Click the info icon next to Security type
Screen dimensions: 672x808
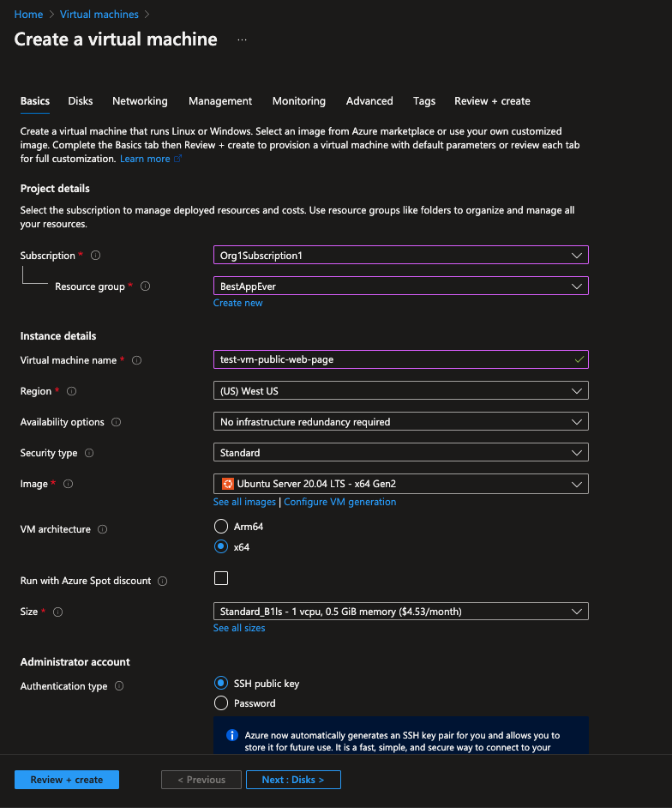[x=89, y=453]
